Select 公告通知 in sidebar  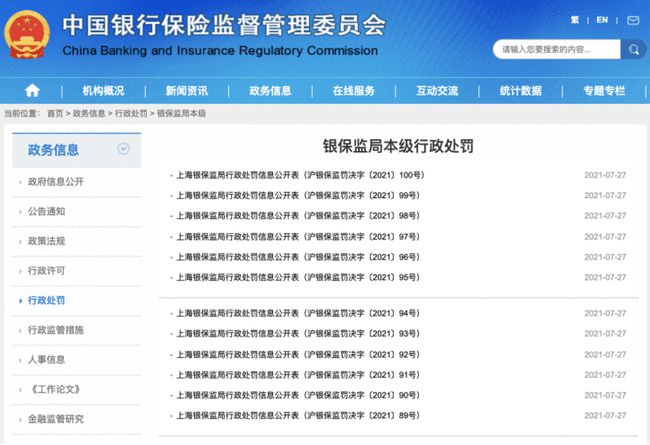46,212
